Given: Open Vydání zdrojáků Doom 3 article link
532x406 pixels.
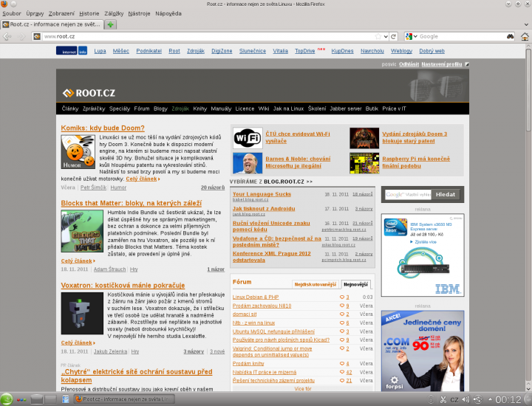Looking at the screenshot, I should tap(415, 137).
